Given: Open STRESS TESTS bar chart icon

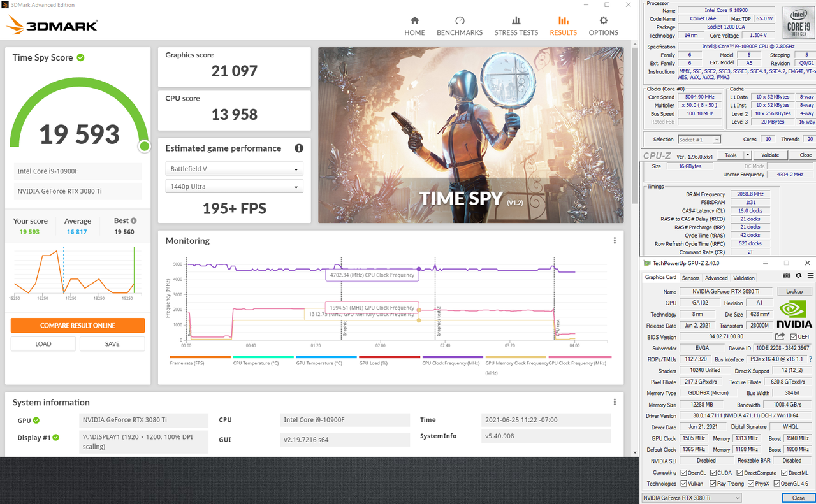Looking at the screenshot, I should point(516,20).
